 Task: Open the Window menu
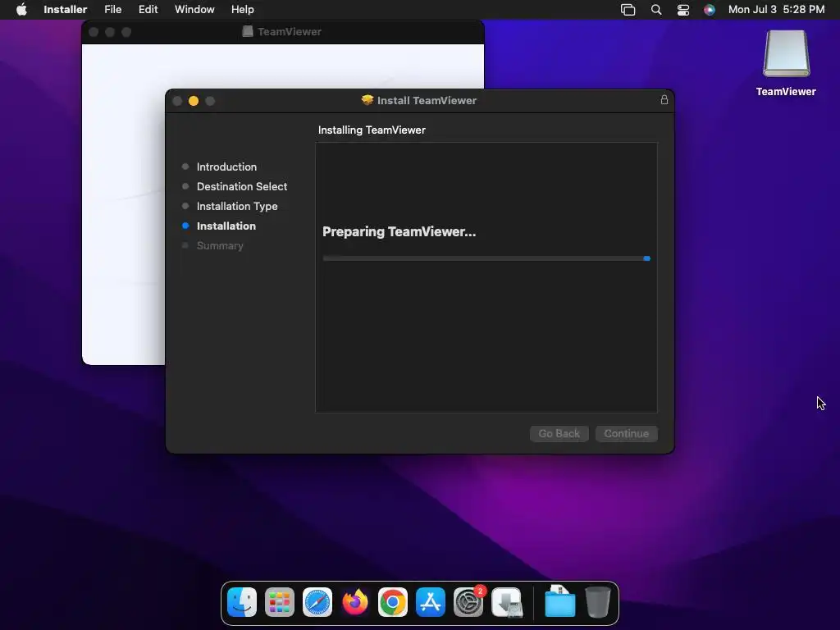point(194,10)
